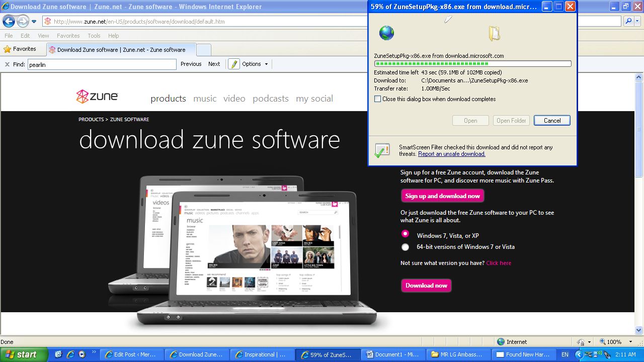Screen dimensions: 644x362
Task: Click the Zune logo
Action: pyautogui.click(x=97, y=97)
